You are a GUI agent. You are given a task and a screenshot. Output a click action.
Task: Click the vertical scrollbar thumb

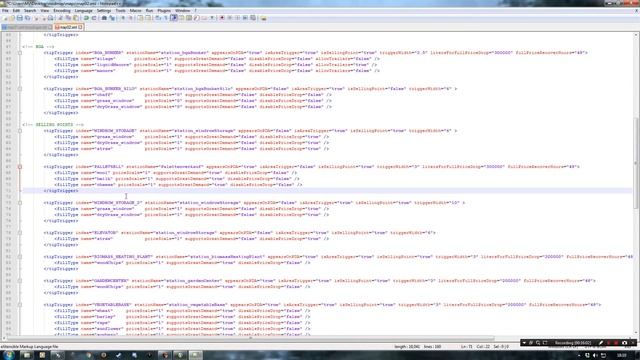pyautogui.click(x=637, y=163)
